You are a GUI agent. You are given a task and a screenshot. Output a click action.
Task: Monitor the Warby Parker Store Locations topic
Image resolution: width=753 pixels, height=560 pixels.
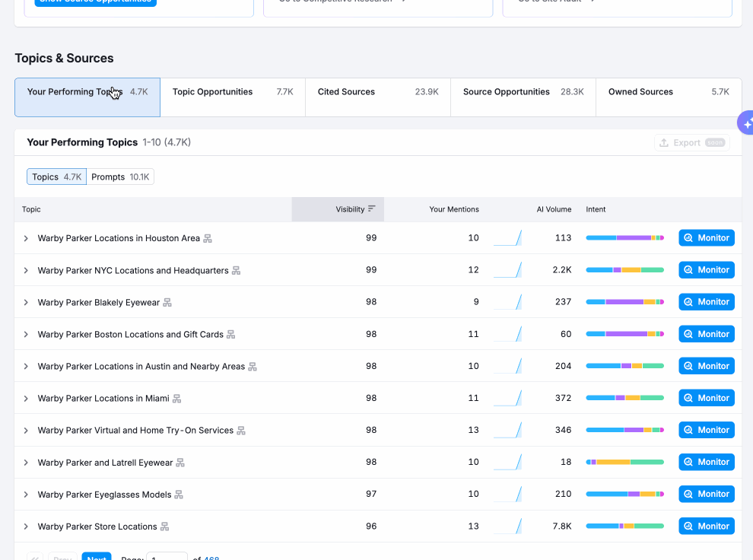[706, 527]
